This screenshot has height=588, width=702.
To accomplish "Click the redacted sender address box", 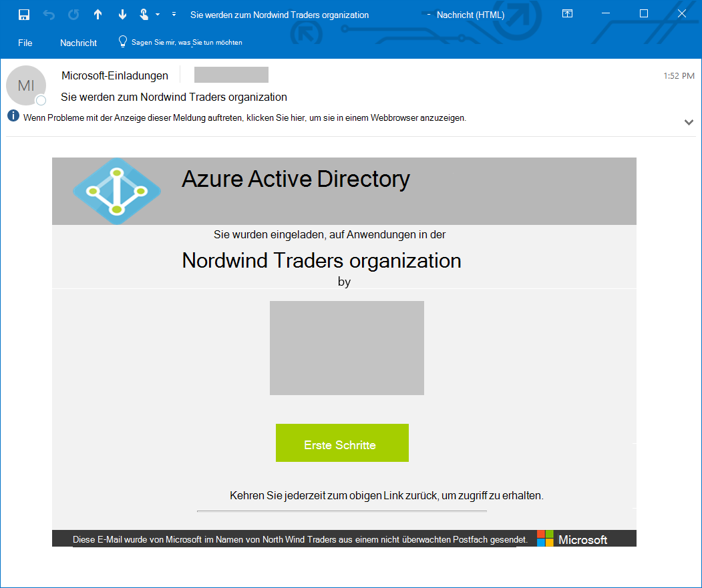I will (232, 75).
